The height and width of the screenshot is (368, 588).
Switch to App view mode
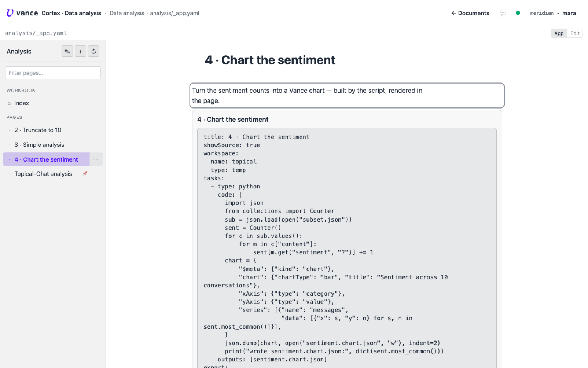pyautogui.click(x=559, y=33)
